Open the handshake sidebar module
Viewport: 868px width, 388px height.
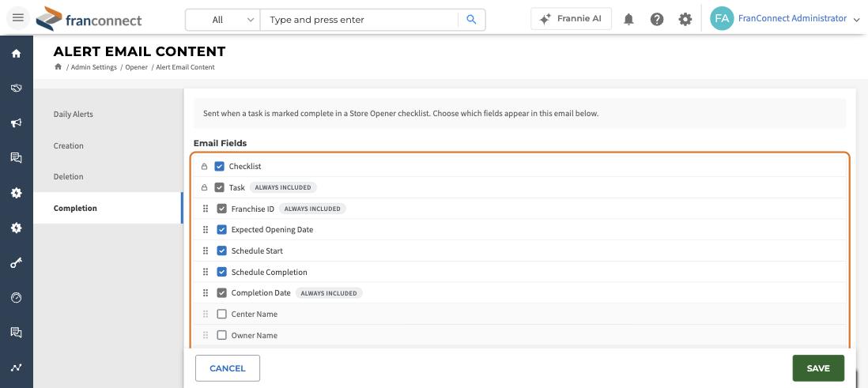[x=16, y=88]
